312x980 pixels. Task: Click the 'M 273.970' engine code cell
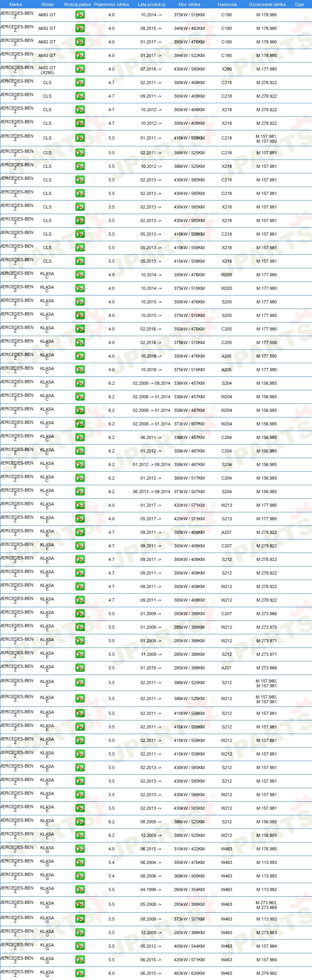(x=267, y=627)
